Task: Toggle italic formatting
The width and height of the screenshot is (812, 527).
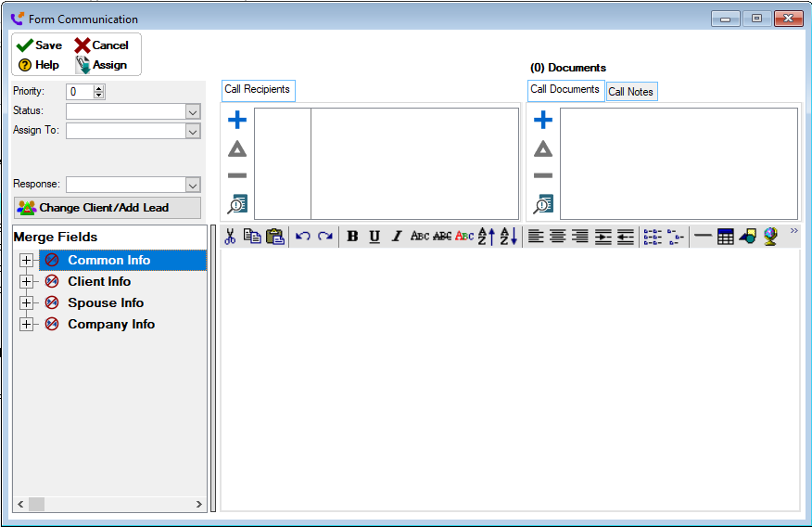Action: click(397, 237)
